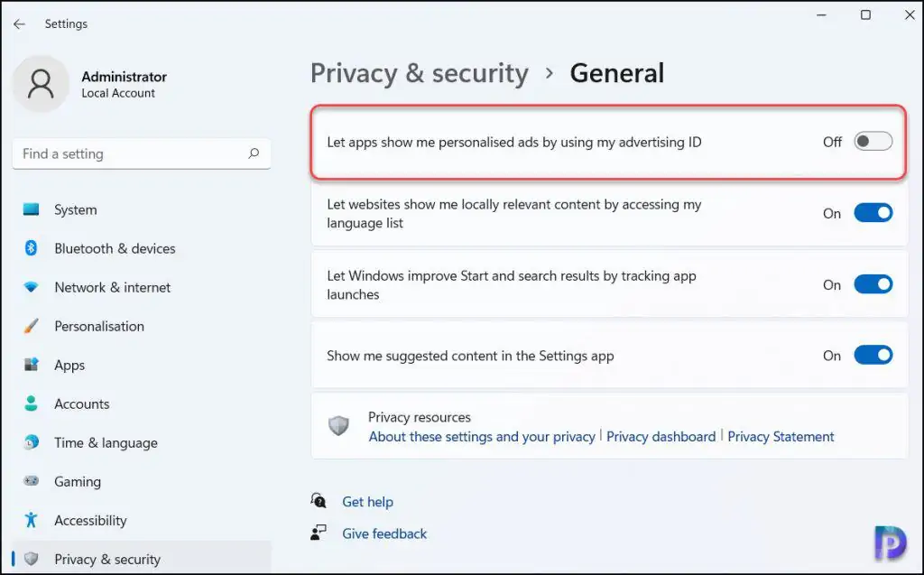Click the Administrator profile avatar
Image resolution: width=924 pixels, height=575 pixels.
[42, 84]
